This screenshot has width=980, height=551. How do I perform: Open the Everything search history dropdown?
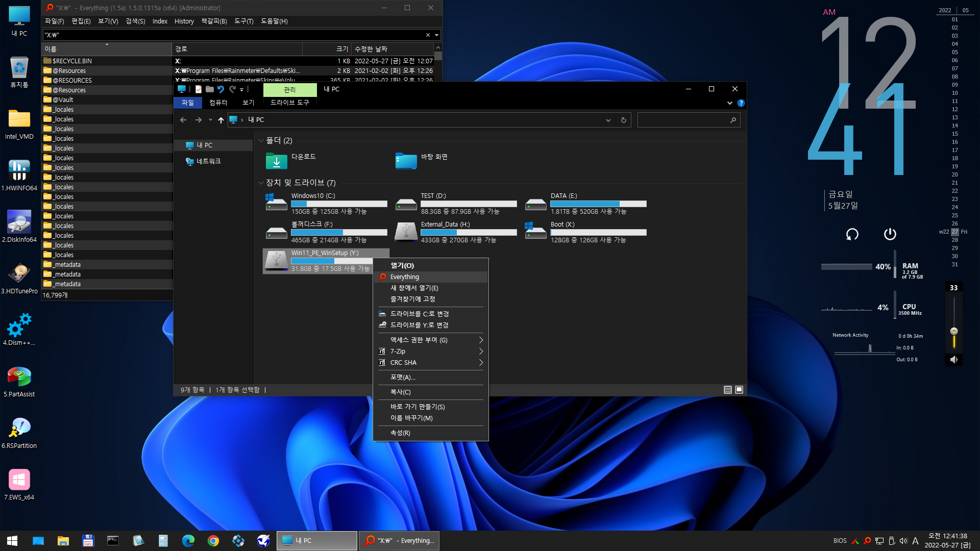coord(436,35)
